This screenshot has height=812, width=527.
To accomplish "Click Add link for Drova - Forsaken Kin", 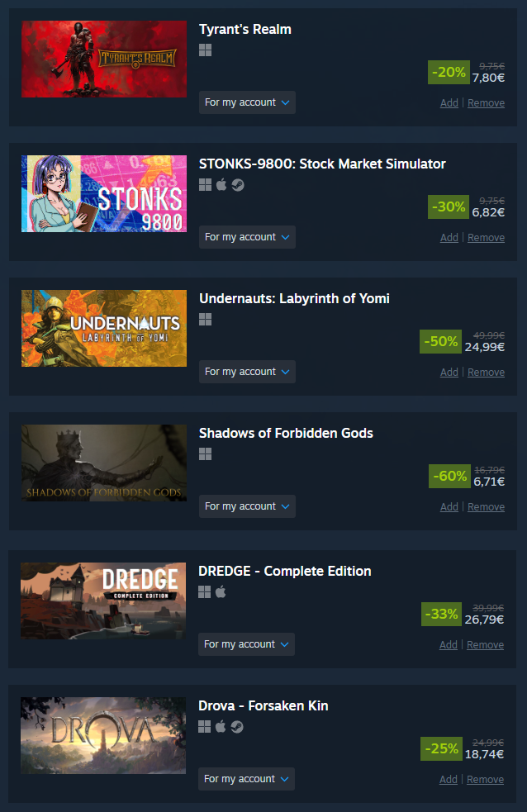I will coord(448,780).
